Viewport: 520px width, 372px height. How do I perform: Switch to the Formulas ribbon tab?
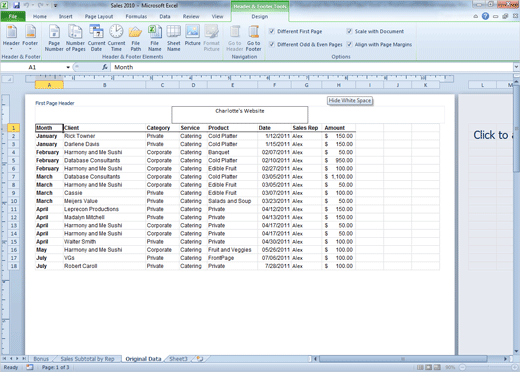[136, 16]
